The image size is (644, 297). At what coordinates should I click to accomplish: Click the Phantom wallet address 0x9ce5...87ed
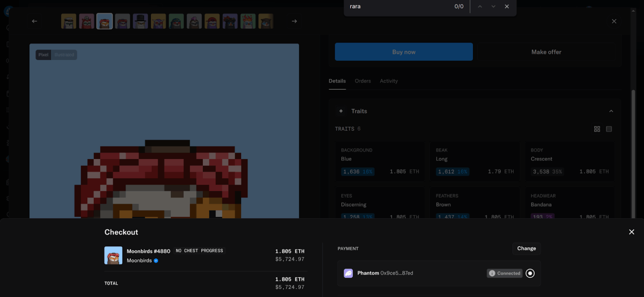click(397, 273)
